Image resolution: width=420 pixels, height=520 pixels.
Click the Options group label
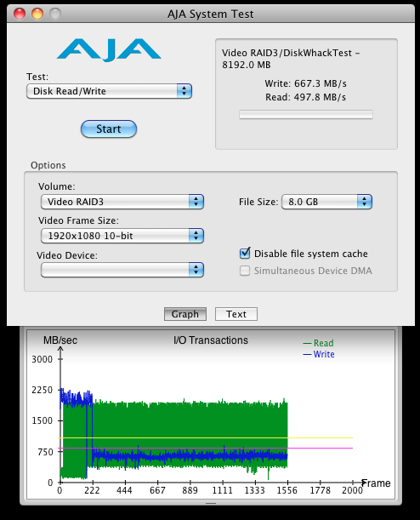pyautogui.click(x=48, y=165)
